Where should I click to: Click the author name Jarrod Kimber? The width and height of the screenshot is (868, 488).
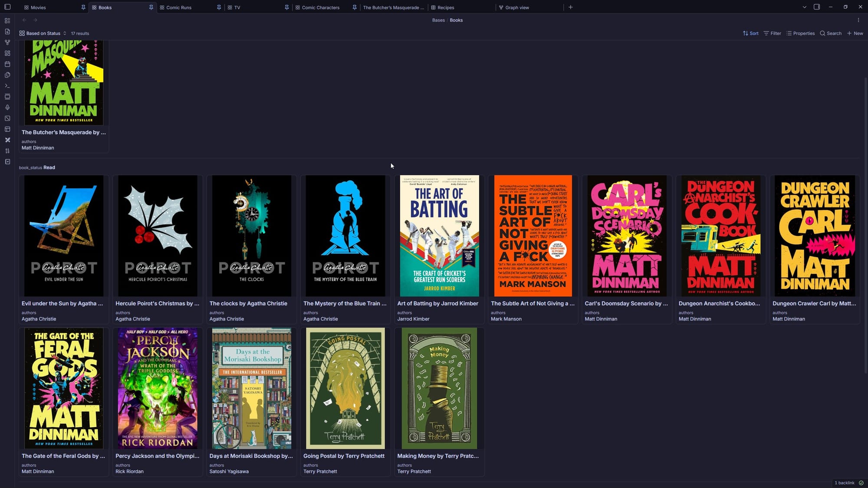coord(413,319)
